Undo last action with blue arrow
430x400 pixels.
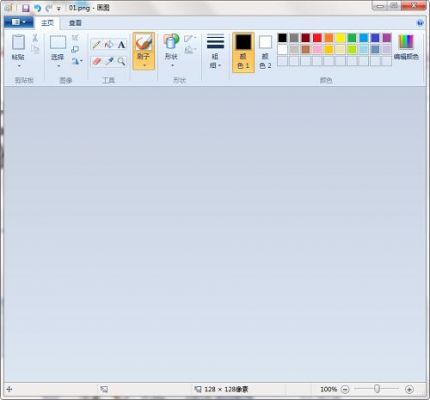[37, 8]
